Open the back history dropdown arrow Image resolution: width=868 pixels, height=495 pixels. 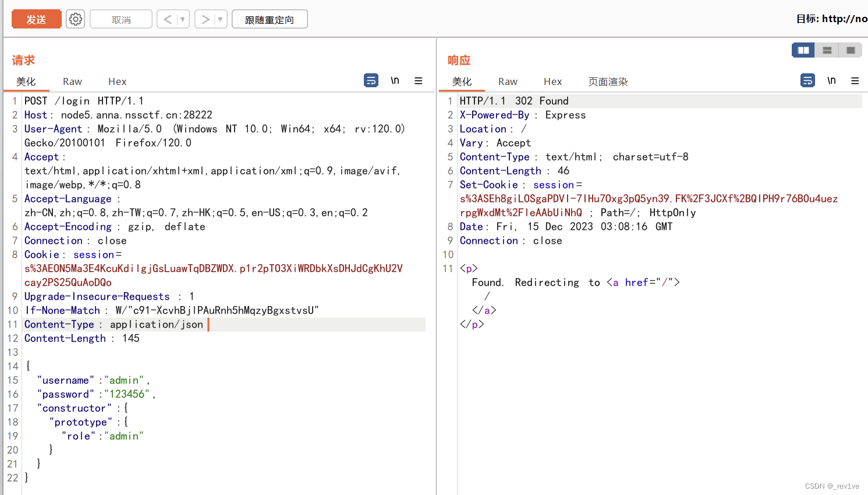coord(183,19)
